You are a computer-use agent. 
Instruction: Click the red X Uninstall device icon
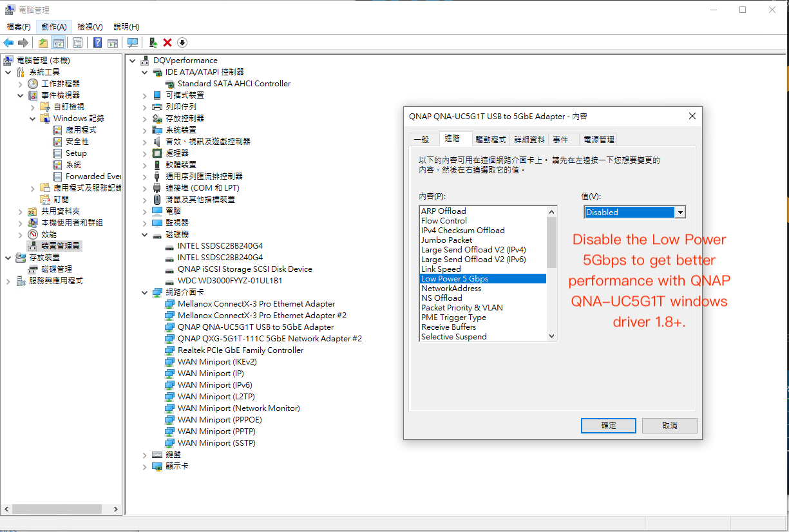coord(167,43)
